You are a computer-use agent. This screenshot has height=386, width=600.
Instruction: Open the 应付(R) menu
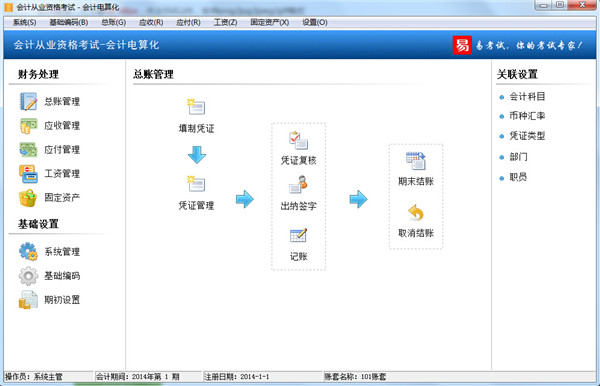(188, 23)
